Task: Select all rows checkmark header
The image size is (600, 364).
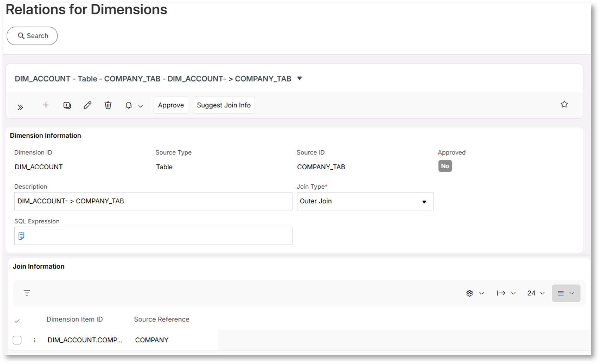Action: tap(17, 321)
